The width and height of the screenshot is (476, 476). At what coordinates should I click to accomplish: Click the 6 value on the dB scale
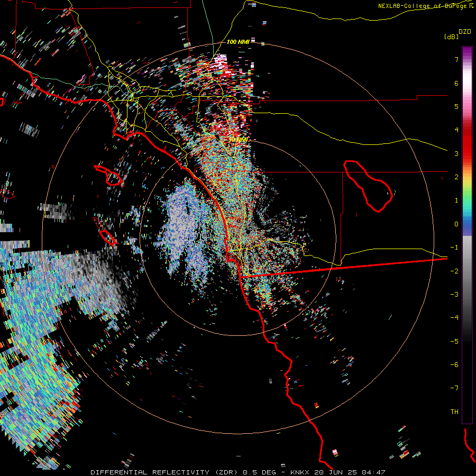coord(456,83)
